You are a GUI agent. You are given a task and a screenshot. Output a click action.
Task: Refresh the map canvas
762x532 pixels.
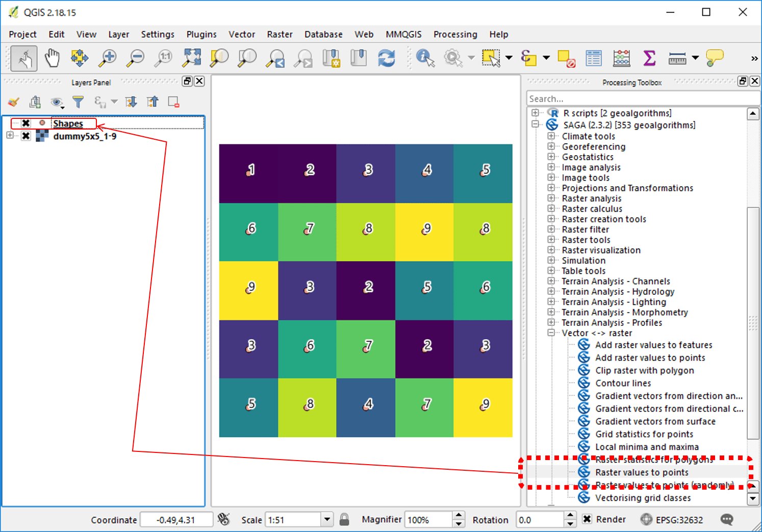pos(387,58)
